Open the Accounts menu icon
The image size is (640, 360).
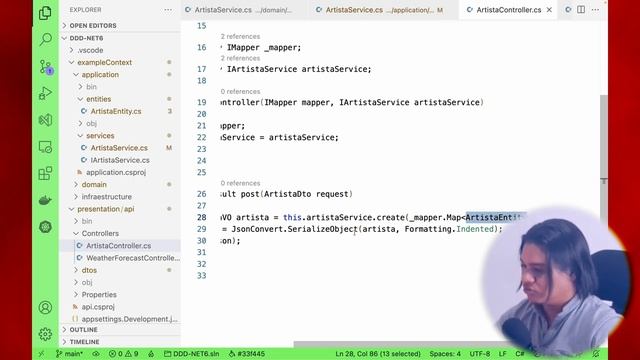[45, 307]
